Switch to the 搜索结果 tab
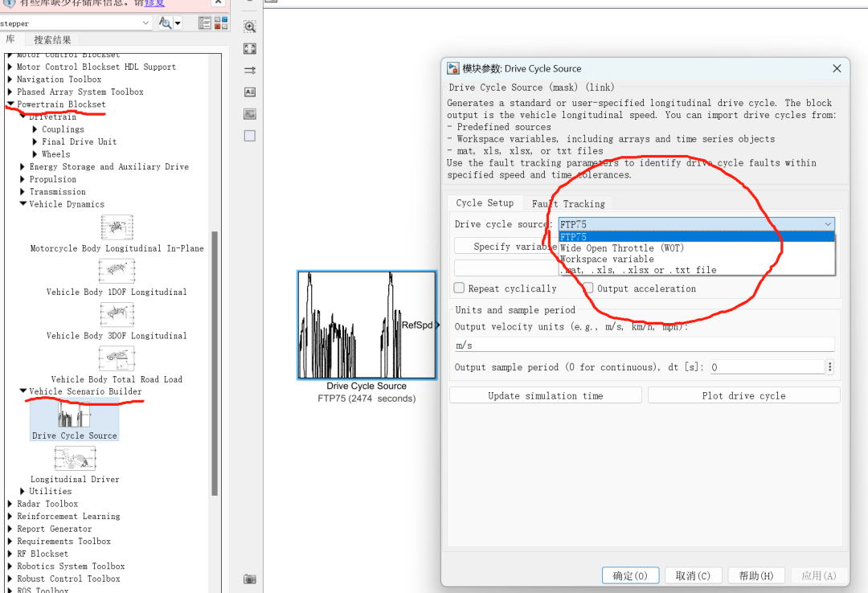 (52, 40)
